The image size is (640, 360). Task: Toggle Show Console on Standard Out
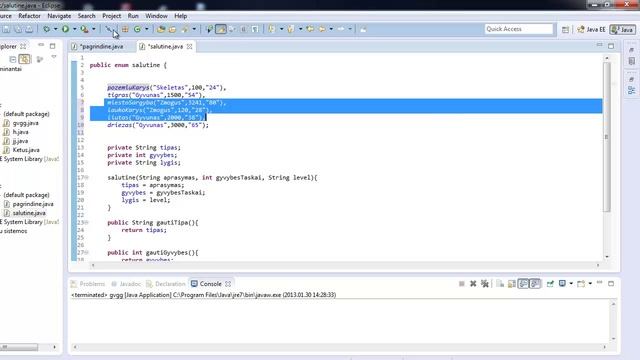tap(524, 284)
